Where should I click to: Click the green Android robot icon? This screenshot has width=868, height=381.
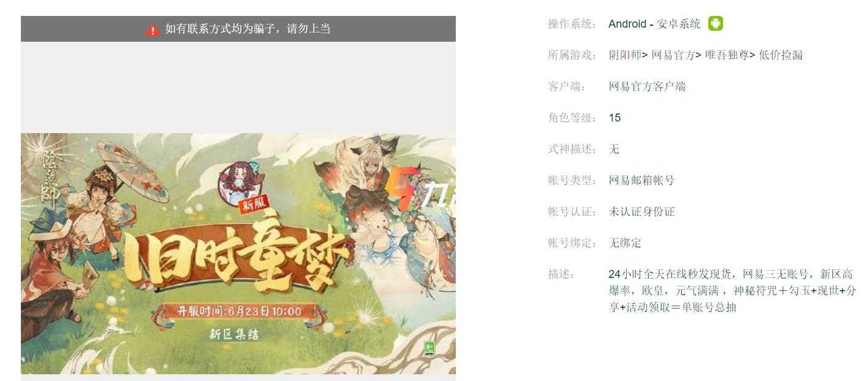(715, 24)
